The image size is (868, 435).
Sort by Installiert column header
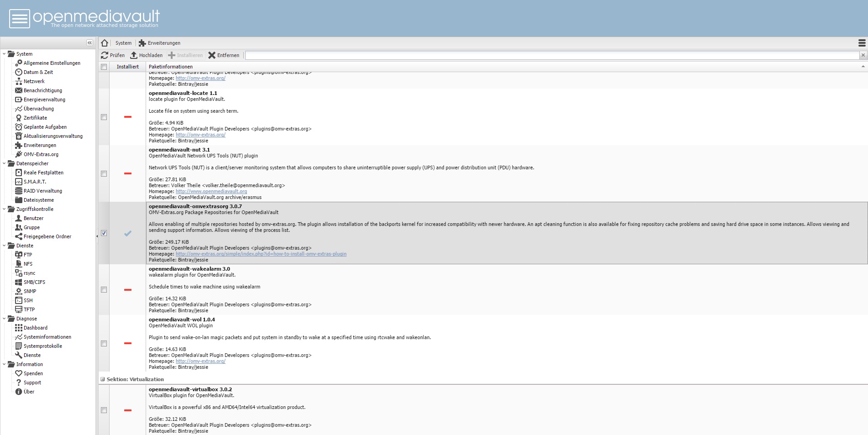point(128,67)
